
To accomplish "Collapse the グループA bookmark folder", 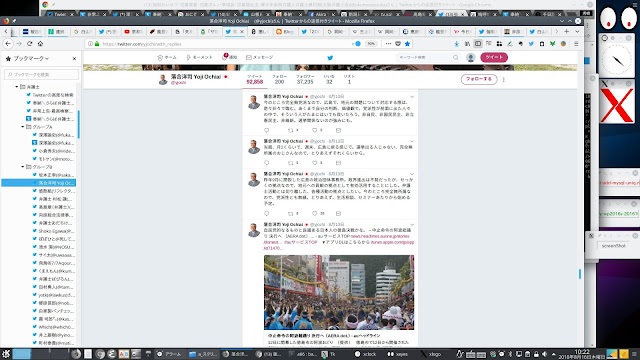I will [23, 127].
